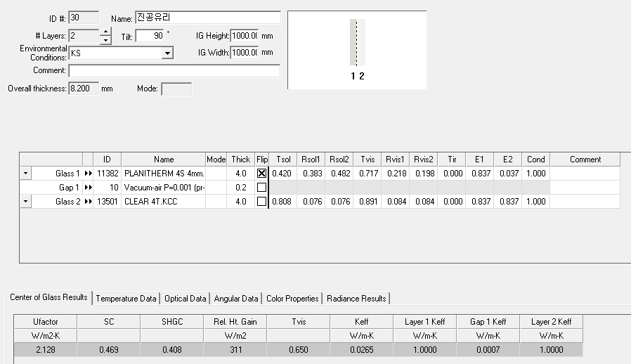
Task: Click the double-arrow icon for Gap 1
Action: [88, 188]
